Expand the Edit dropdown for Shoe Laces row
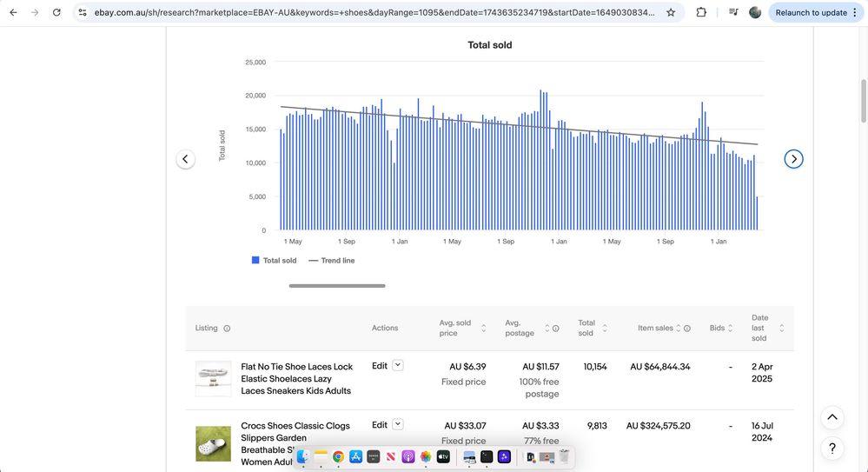Viewport: 868px width, 472px height. (397, 365)
